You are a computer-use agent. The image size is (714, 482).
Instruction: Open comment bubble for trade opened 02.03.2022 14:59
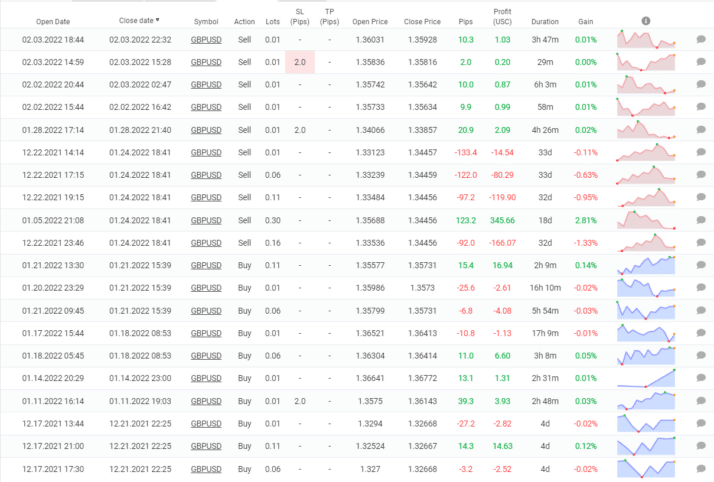(701, 62)
